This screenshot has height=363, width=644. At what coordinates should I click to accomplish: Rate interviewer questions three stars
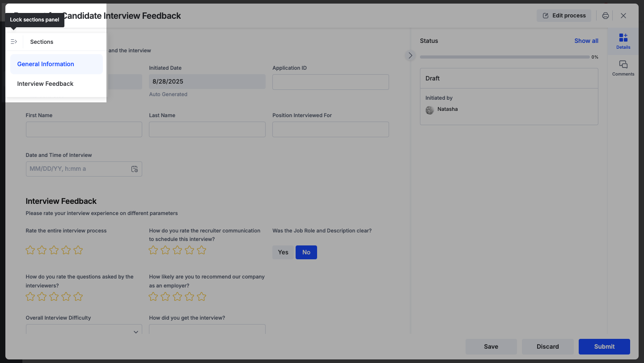tap(54, 296)
